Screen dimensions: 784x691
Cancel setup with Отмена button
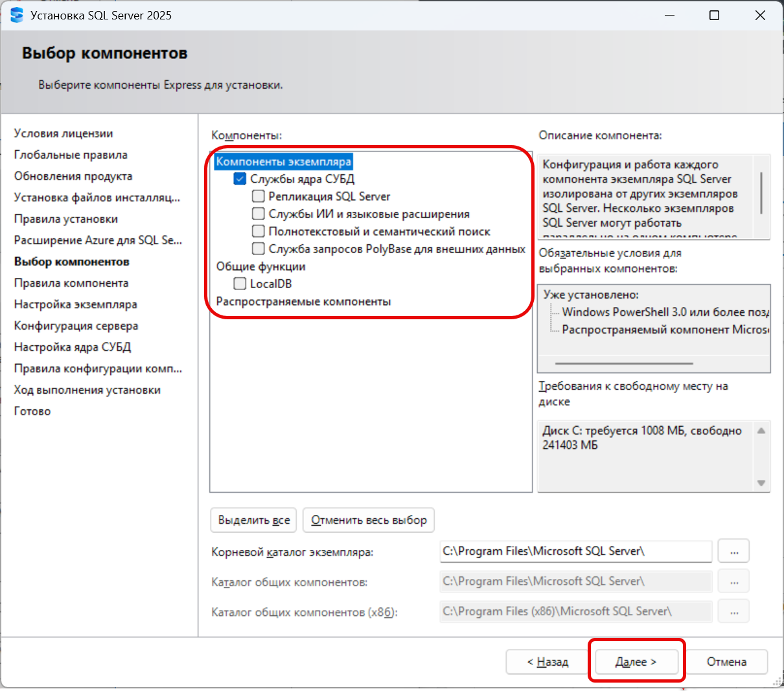point(726,662)
